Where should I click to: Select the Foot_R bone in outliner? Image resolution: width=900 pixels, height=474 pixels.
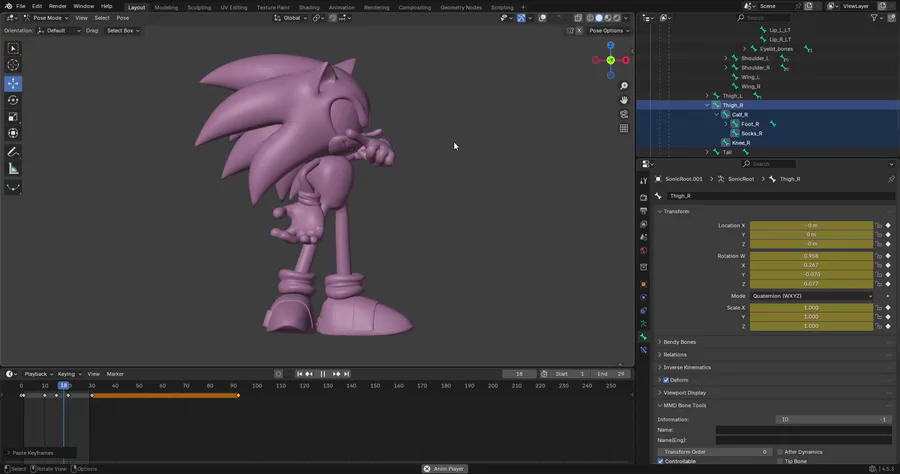(750, 124)
